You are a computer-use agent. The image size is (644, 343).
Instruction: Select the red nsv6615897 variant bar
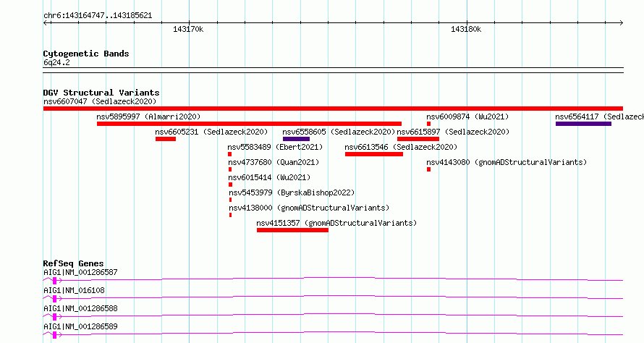tap(418, 139)
